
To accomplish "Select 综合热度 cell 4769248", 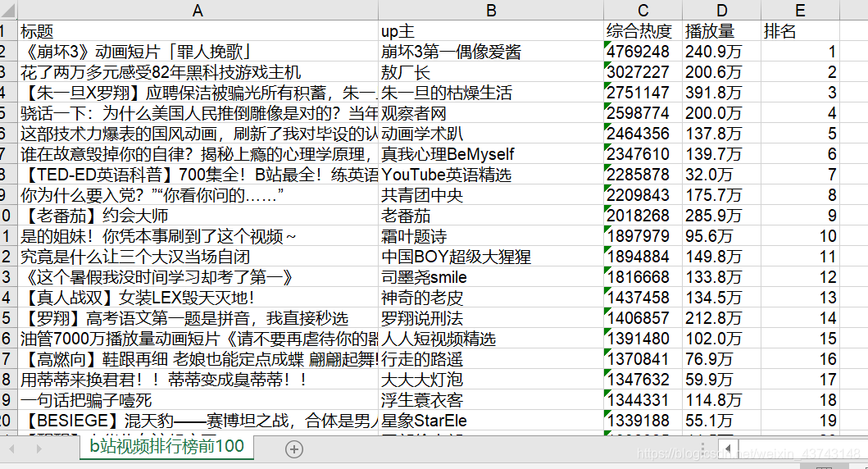I will tap(643, 52).
